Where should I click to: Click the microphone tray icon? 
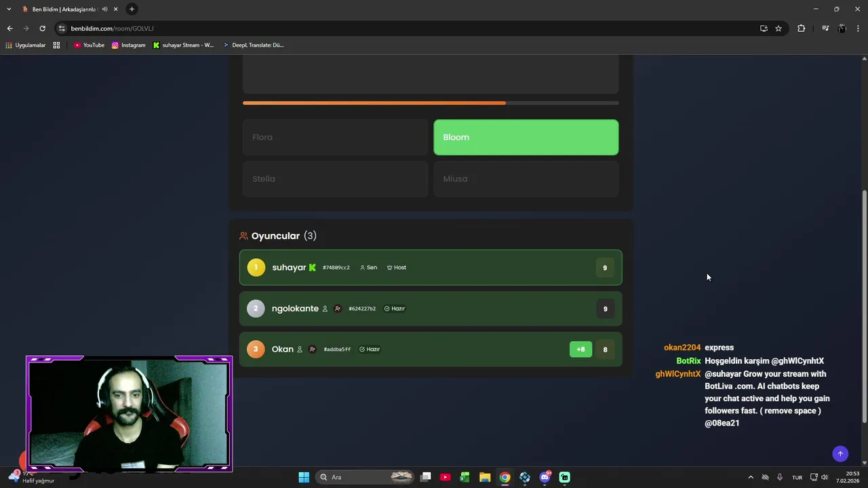[x=780, y=477]
